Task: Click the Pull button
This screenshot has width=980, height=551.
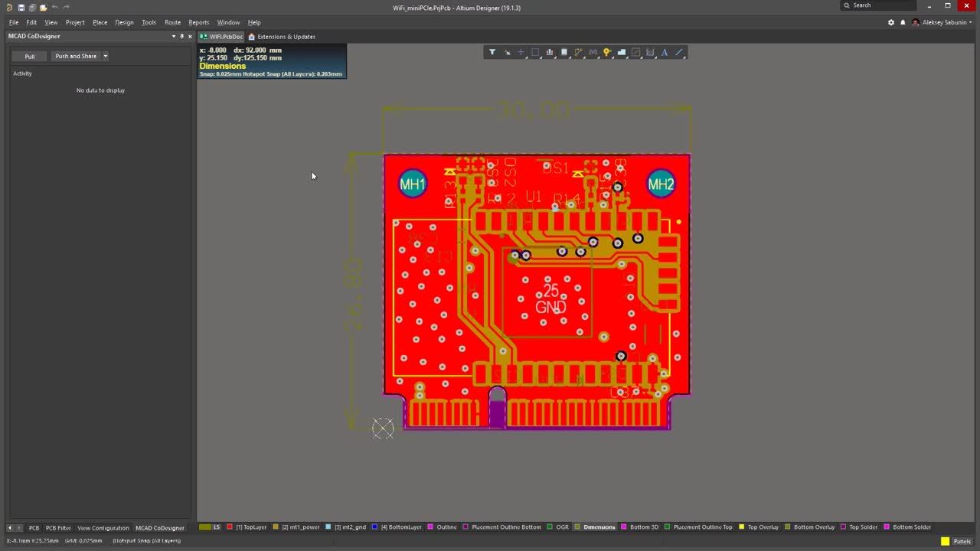Action: (30, 57)
